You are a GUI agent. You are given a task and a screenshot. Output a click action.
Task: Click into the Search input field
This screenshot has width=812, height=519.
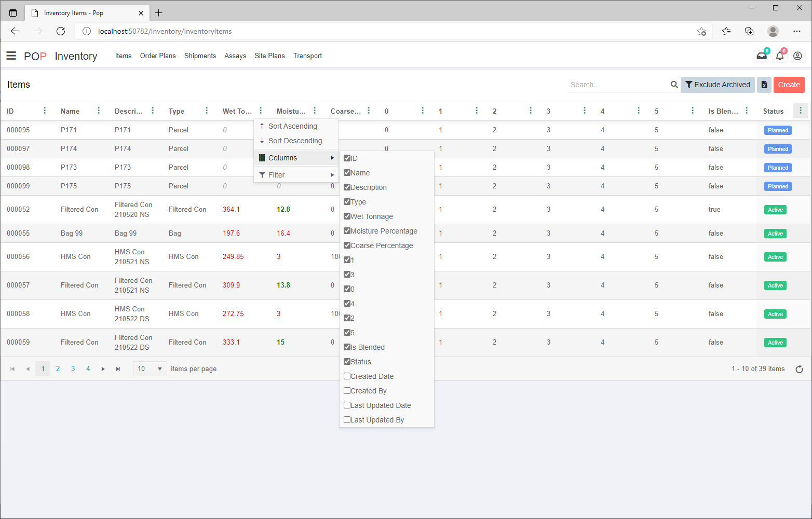coord(618,85)
